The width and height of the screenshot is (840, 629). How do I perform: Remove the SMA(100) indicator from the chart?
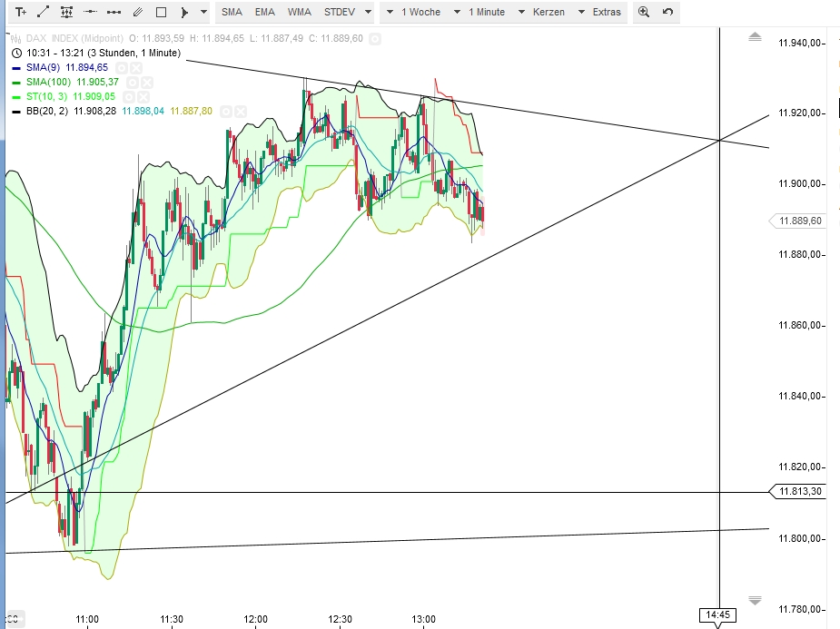(x=145, y=82)
